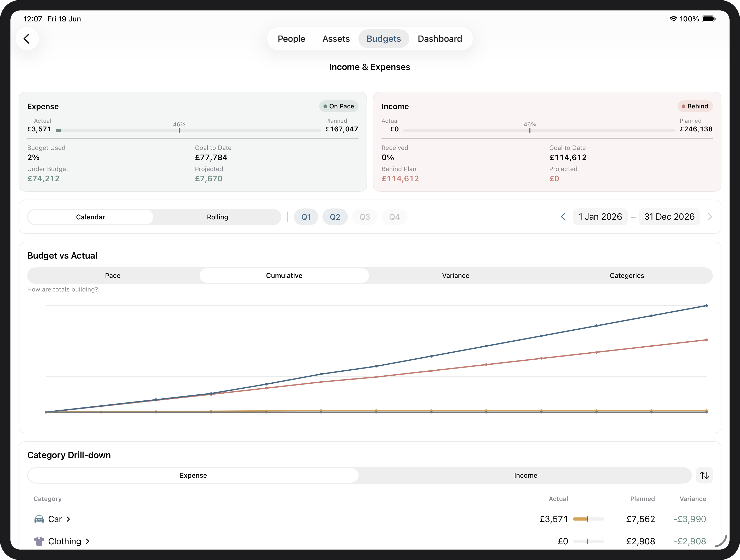Click the Budget Used 2% value
The height and width of the screenshot is (560, 740).
[33, 157]
